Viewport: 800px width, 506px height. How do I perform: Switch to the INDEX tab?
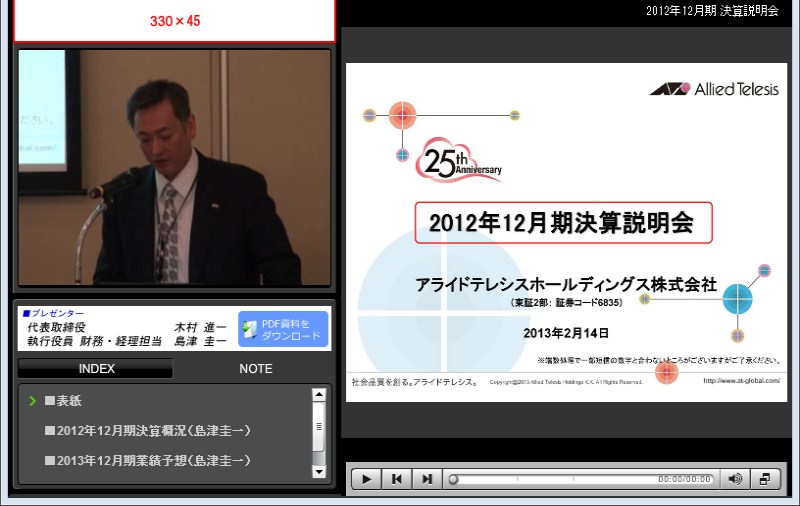click(x=96, y=368)
